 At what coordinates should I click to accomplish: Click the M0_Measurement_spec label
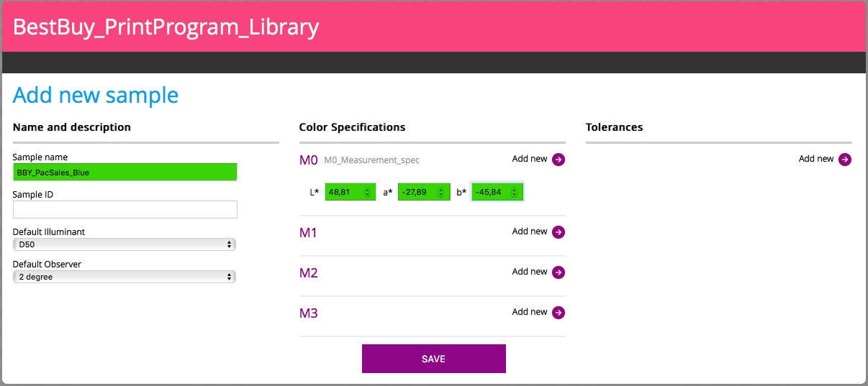coord(371,160)
